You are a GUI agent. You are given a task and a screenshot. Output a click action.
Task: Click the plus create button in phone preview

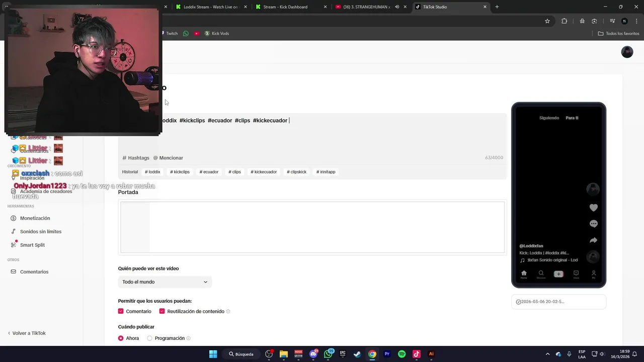558,274
